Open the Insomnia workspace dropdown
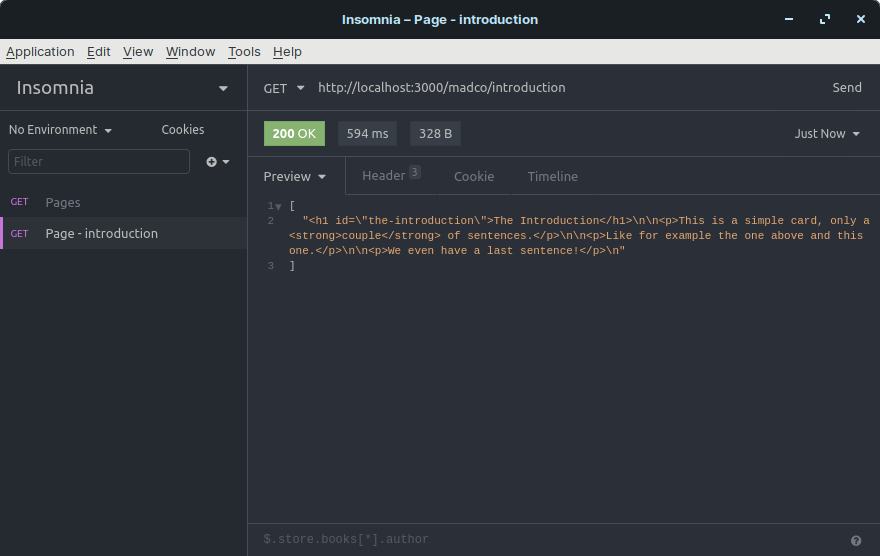Viewport: 880px width, 556px height. point(123,88)
